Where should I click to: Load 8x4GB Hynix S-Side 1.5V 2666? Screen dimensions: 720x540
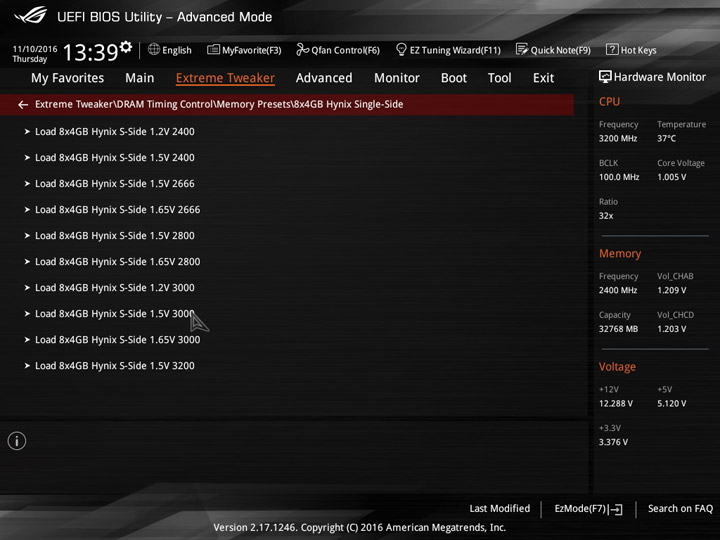point(115,184)
